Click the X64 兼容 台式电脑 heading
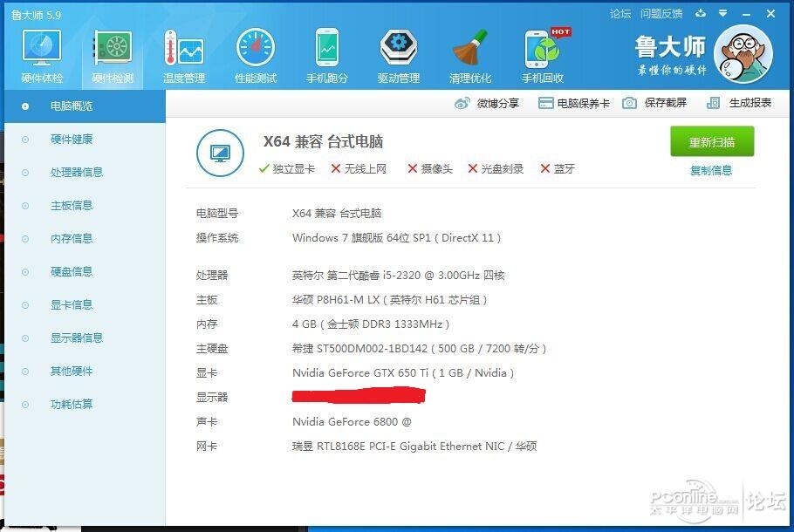The height and width of the screenshot is (532, 794). click(323, 141)
